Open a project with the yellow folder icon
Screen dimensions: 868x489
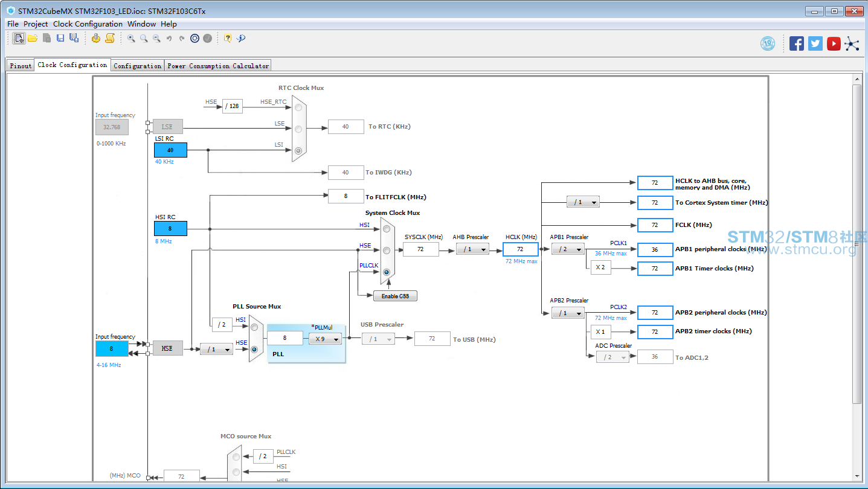pyautogui.click(x=33, y=38)
